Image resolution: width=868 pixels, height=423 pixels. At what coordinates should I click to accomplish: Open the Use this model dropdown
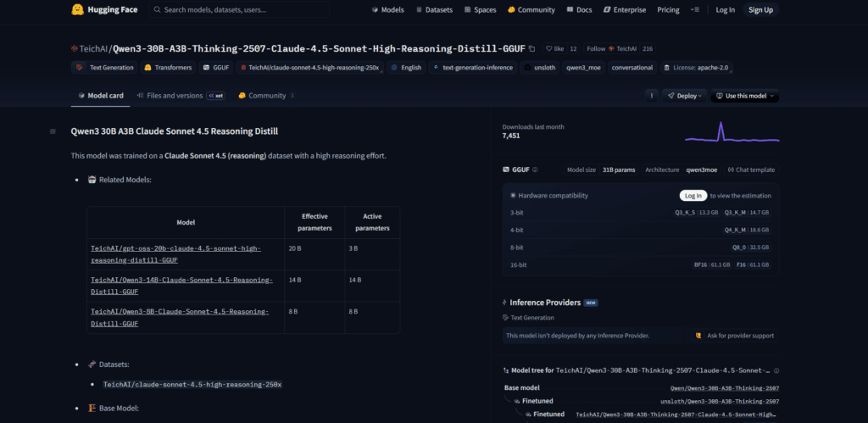[744, 96]
